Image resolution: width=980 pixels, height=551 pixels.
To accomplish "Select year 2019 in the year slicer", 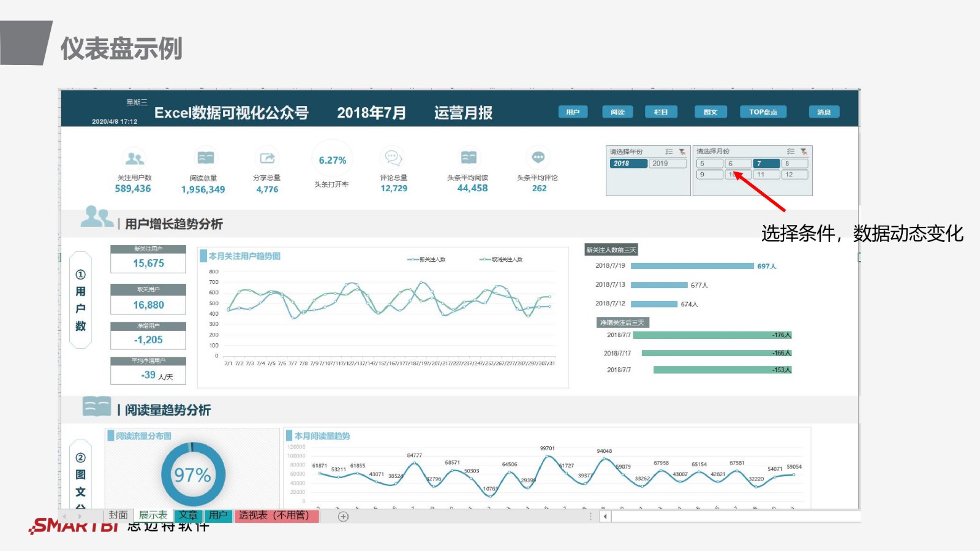I will pyautogui.click(x=668, y=164).
